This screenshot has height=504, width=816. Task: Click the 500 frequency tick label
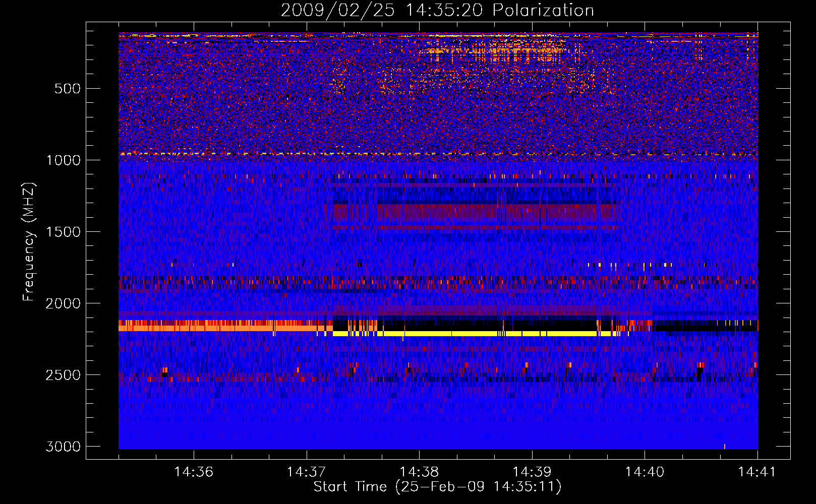pos(68,89)
